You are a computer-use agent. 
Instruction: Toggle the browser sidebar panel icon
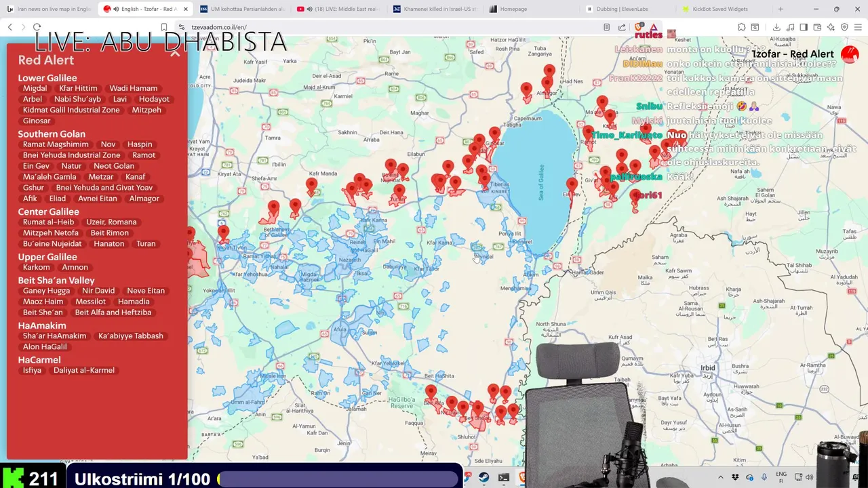click(804, 27)
